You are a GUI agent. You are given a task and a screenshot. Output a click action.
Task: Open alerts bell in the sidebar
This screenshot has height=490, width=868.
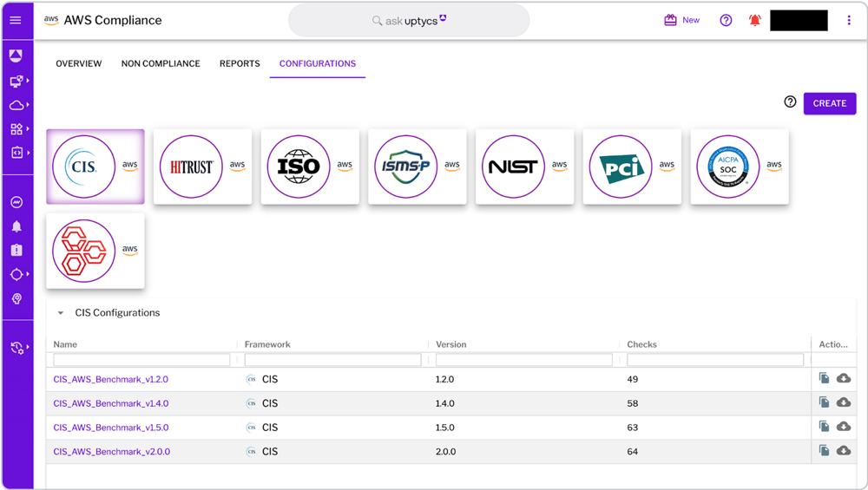(x=16, y=226)
